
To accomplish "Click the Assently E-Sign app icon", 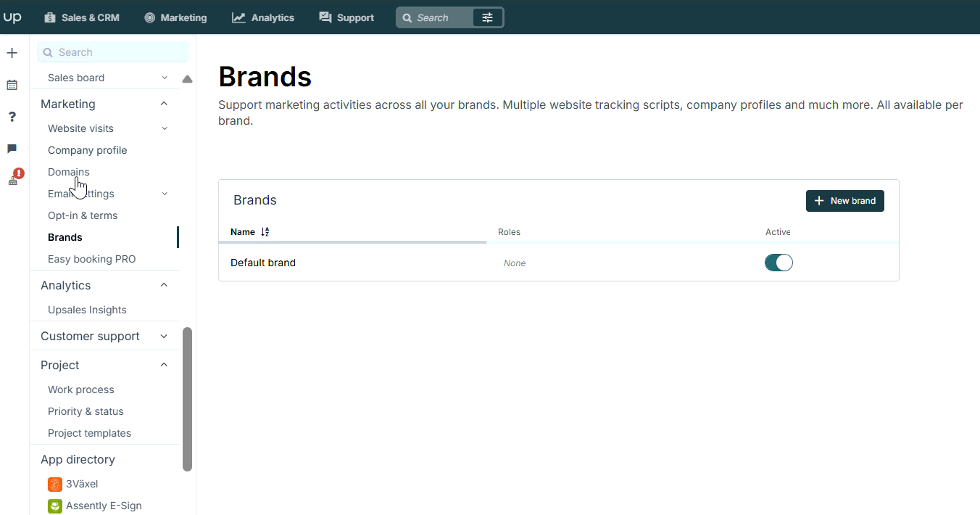I will 55,506.
